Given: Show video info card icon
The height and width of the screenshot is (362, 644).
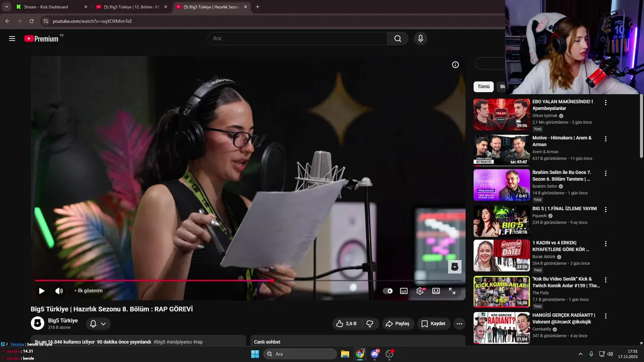Looking at the screenshot, I should [455, 65].
